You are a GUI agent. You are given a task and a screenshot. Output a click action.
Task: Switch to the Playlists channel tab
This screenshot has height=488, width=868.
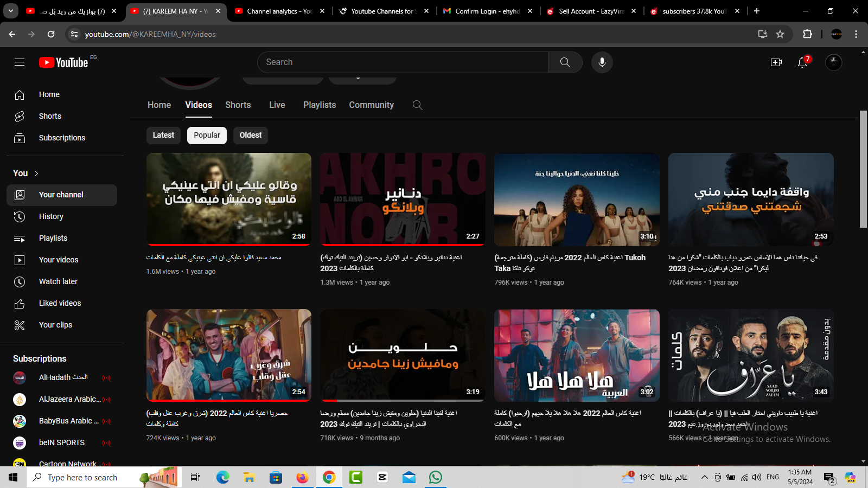pyautogui.click(x=319, y=105)
